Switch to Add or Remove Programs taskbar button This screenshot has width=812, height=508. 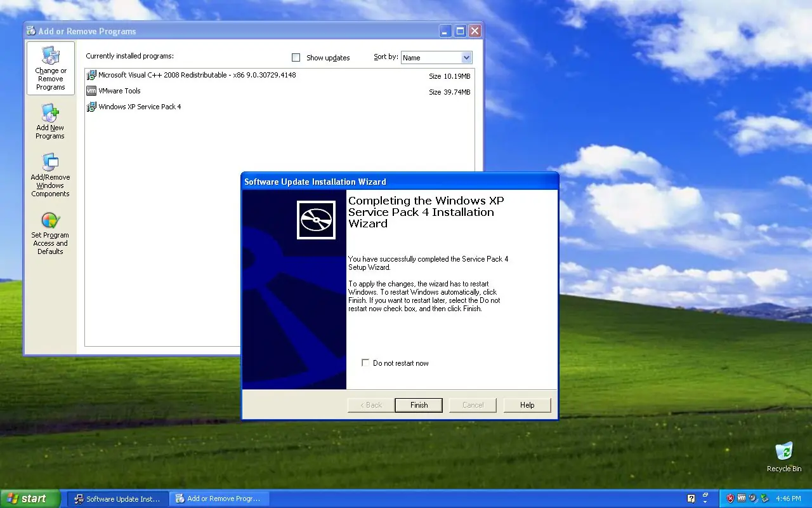[219, 499]
